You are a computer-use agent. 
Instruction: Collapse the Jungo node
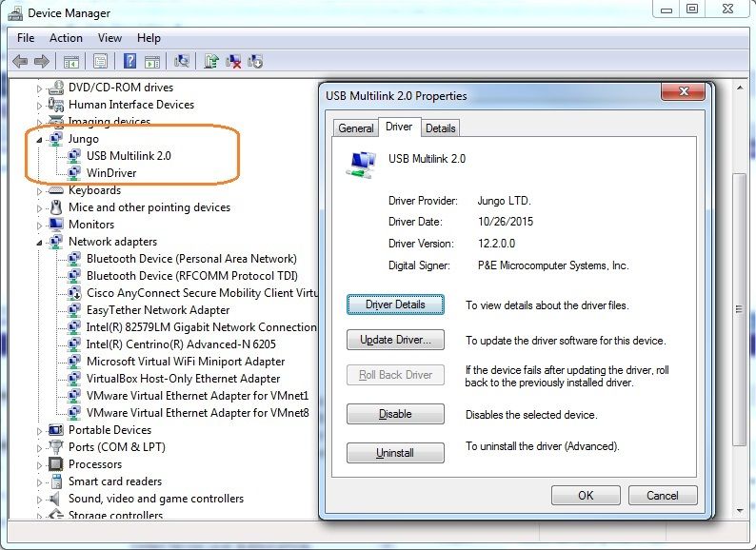[40, 140]
